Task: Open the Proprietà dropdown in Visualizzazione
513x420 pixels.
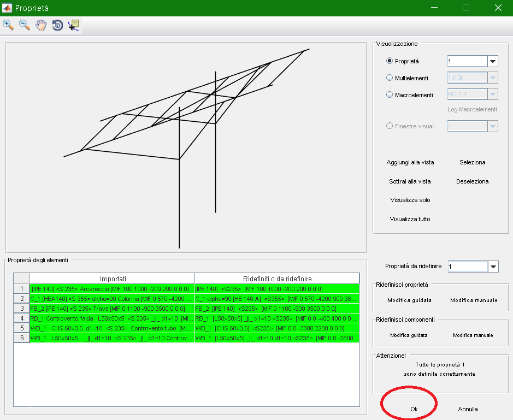Action: click(x=493, y=61)
